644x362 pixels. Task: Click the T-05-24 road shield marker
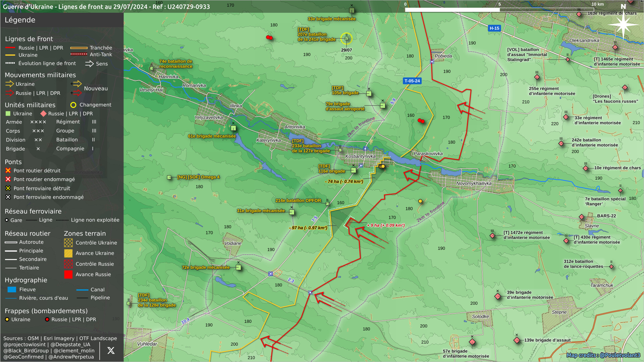[412, 81]
